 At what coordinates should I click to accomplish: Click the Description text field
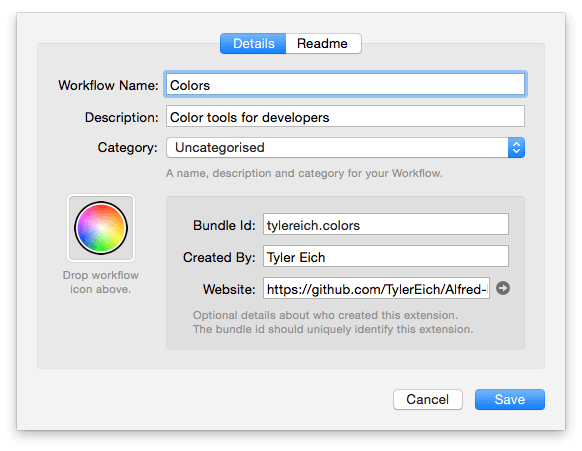345,117
